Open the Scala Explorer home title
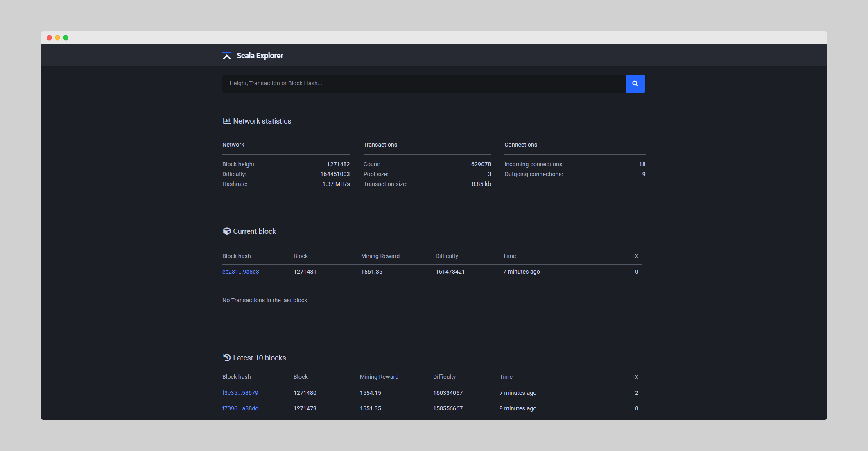This screenshot has width=868, height=451. (x=260, y=56)
